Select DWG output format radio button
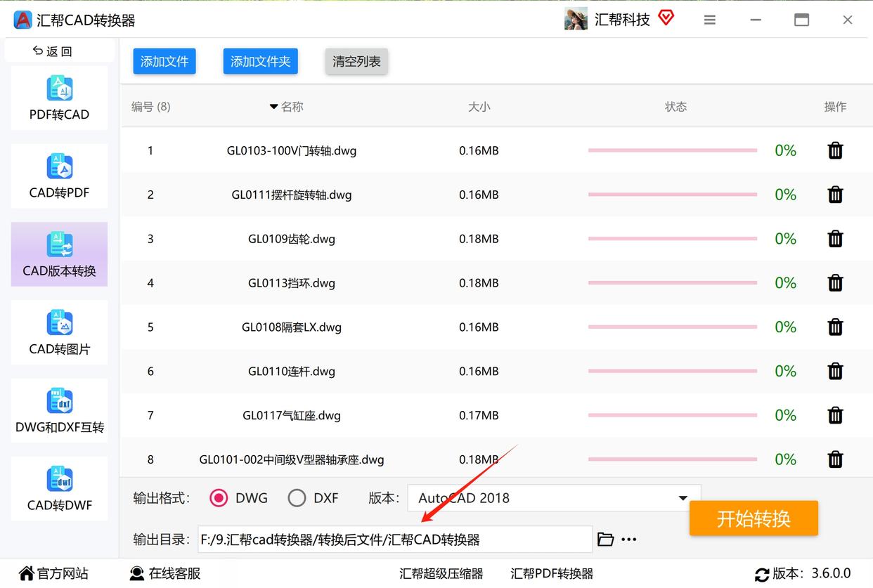This screenshot has width=873, height=588. (219, 498)
